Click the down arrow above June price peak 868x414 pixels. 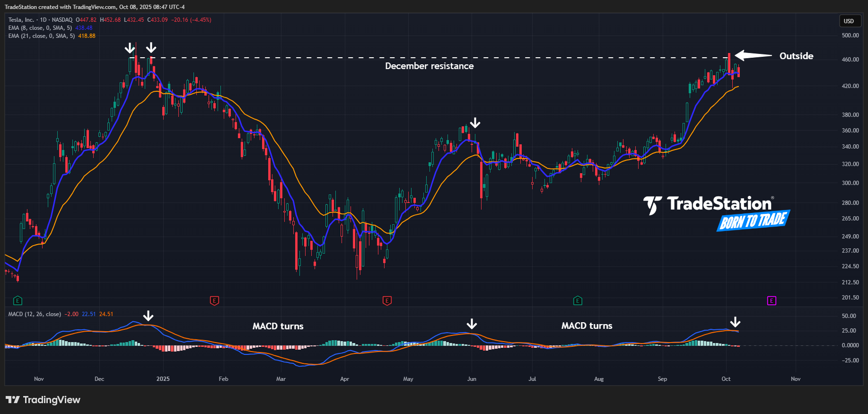[475, 123]
